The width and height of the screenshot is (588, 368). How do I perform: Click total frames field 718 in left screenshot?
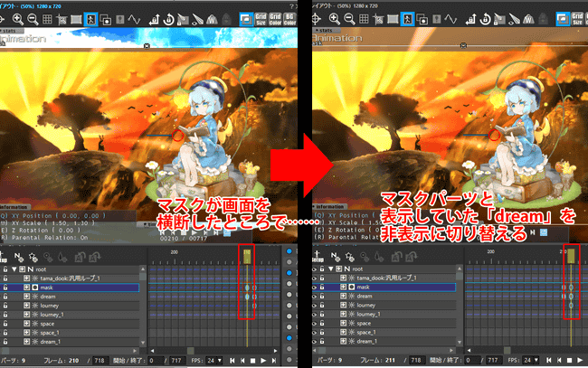pos(100,361)
